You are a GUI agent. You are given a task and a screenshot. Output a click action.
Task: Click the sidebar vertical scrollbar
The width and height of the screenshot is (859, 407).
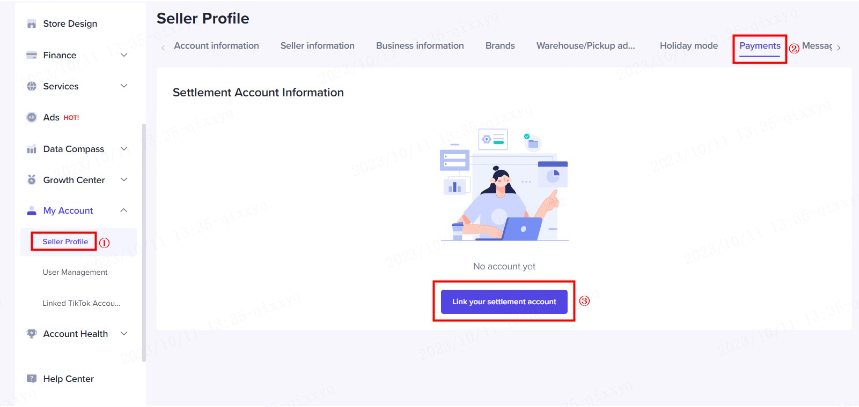point(143,240)
